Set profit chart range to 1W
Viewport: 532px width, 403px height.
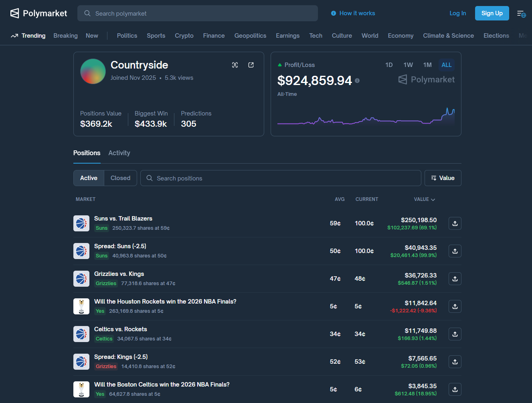point(408,65)
